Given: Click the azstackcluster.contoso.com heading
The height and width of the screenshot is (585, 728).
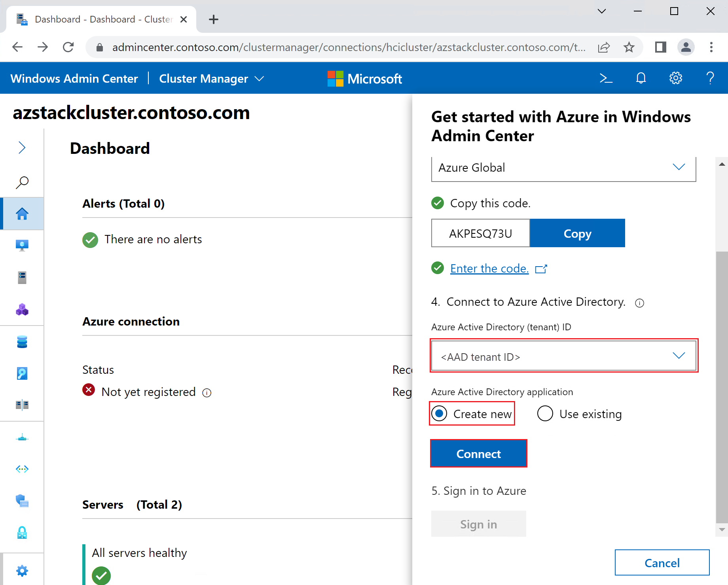Looking at the screenshot, I should 131,113.
